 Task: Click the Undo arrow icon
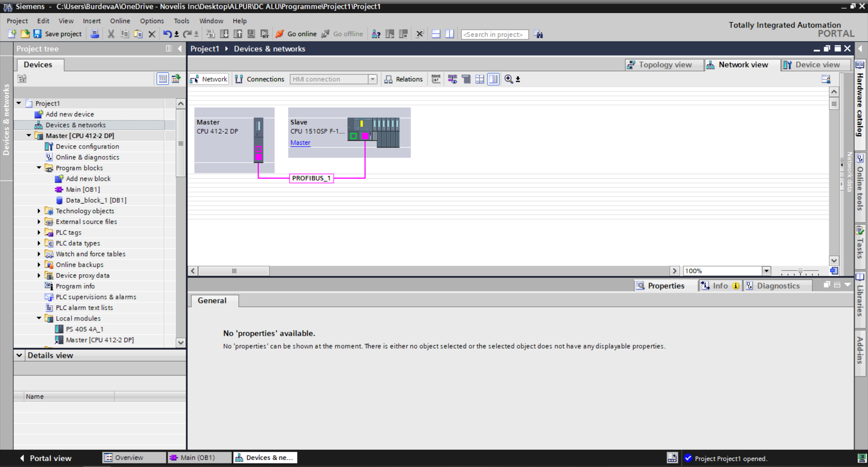167,34
